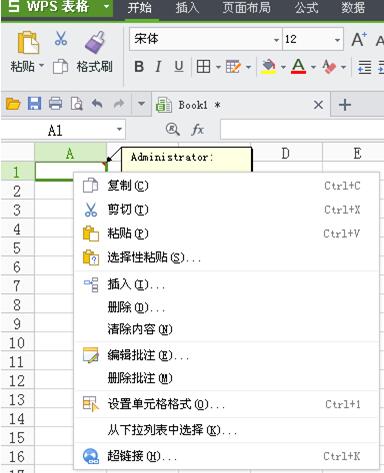The image size is (384, 473).
Task: Switch to the 公式 ribbon tab
Action: click(306, 7)
